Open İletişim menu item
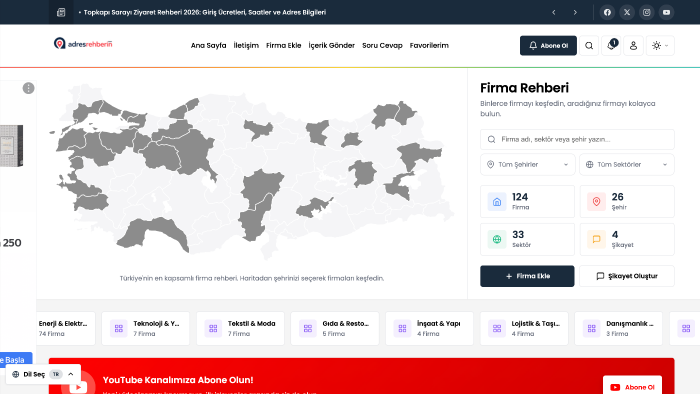700x394 pixels. point(246,46)
